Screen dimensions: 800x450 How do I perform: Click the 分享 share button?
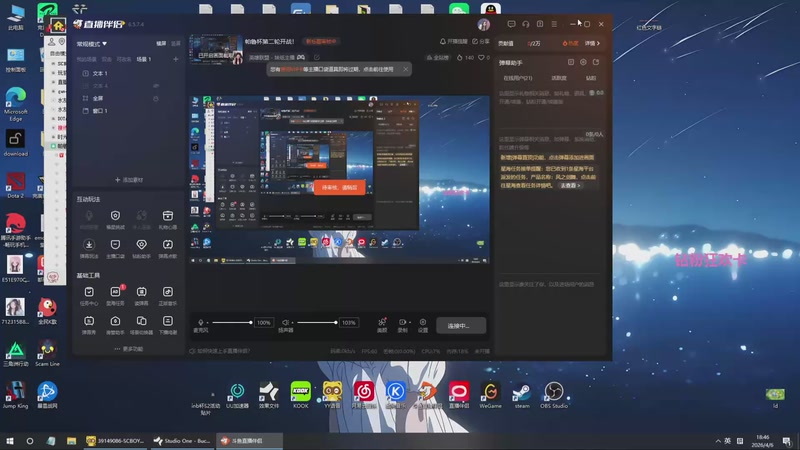481,41
